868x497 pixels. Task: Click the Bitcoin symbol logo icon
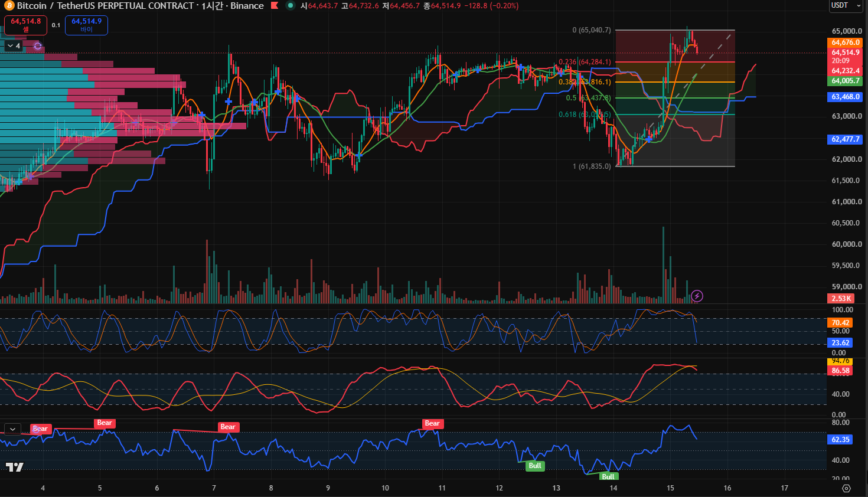[x=8, y=6]
